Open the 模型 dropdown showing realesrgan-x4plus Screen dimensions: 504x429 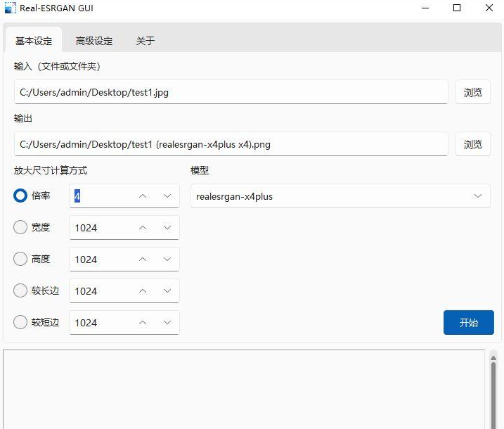[340, 196]
